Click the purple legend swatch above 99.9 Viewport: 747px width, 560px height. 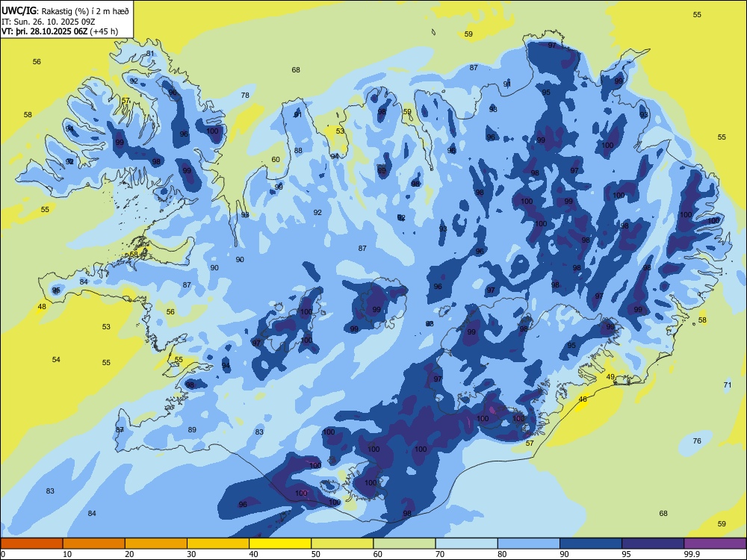715,544
